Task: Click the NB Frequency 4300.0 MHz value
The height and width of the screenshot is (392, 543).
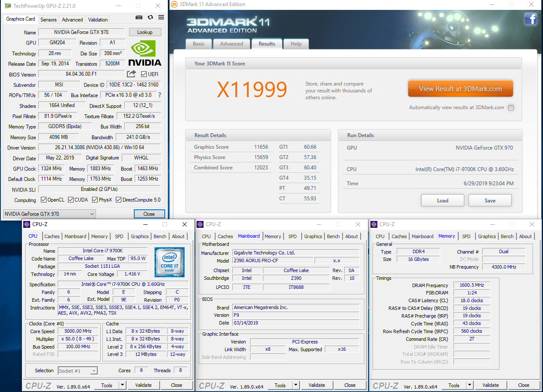Action: point(504,267)
